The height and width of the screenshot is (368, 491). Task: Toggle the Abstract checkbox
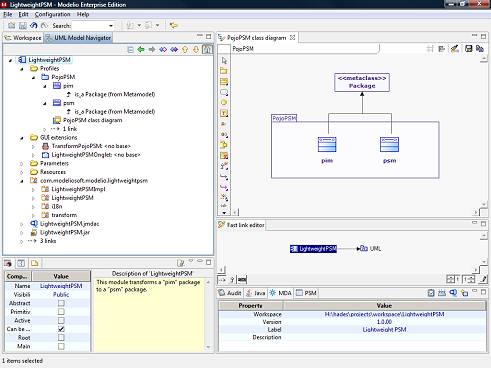pos(61,303)
